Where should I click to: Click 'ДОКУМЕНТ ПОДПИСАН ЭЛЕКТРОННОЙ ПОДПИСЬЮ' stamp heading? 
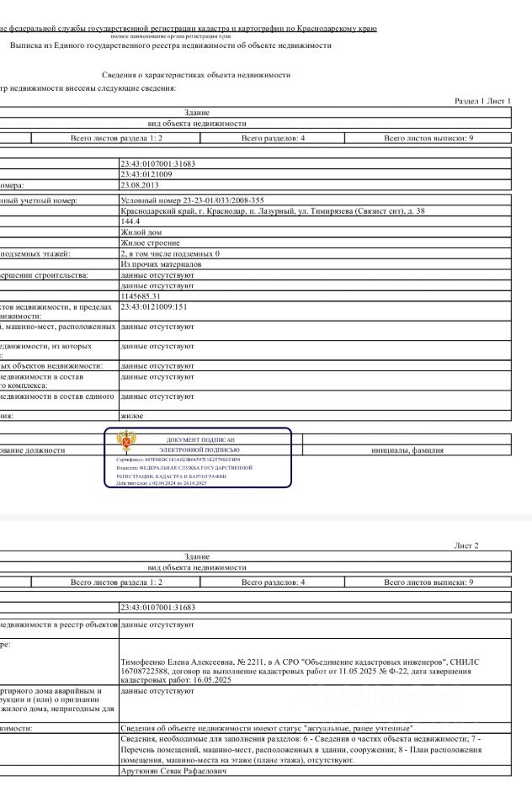199,444
